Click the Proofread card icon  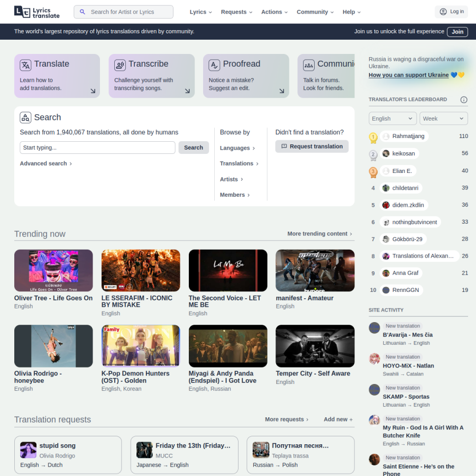tap(214, 65)
